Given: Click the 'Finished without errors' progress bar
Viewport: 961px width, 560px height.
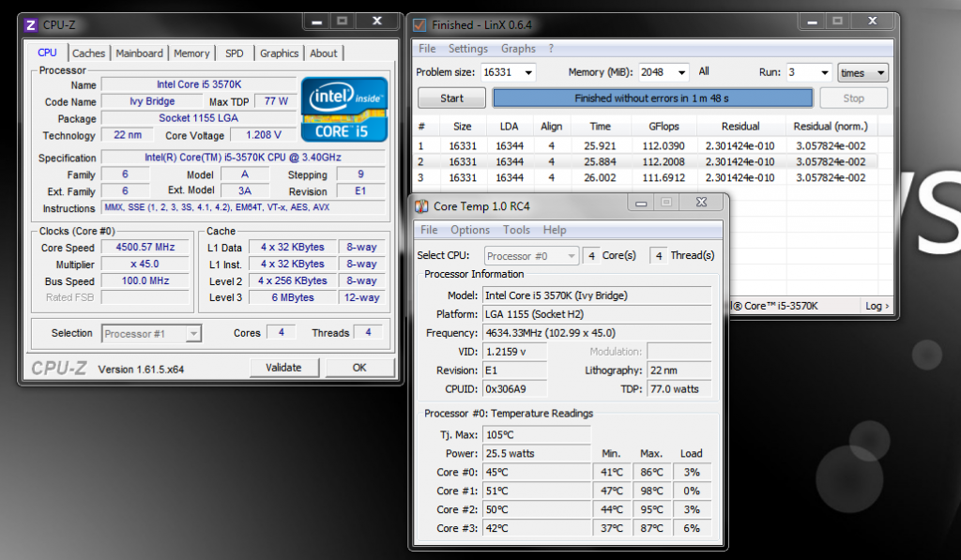Looking at the screenshot, I should point(652,98).
